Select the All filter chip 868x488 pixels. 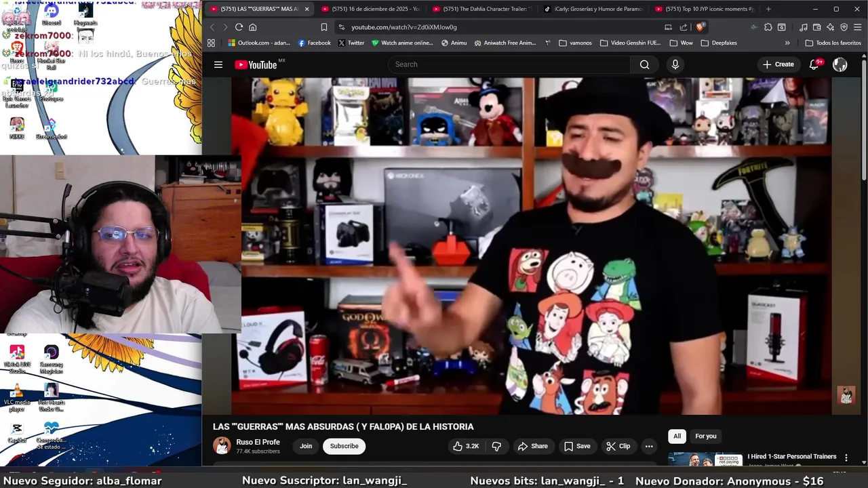[x=677, y=436]
